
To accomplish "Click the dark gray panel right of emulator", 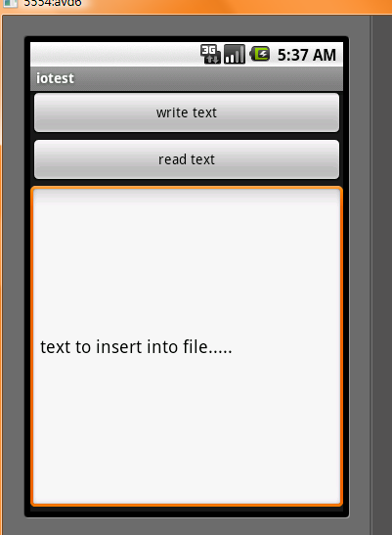I will (x=382, y=273).
